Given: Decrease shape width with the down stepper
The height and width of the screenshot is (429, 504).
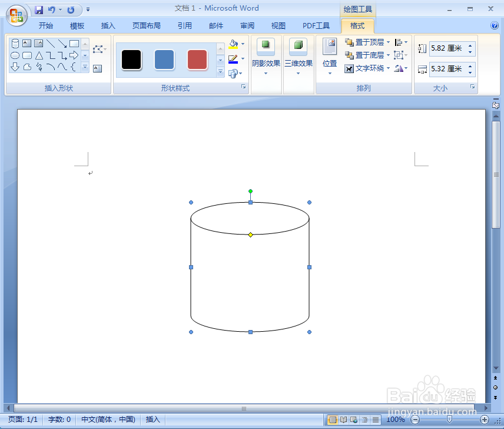Looking at the screenshot, I should 470,72.
